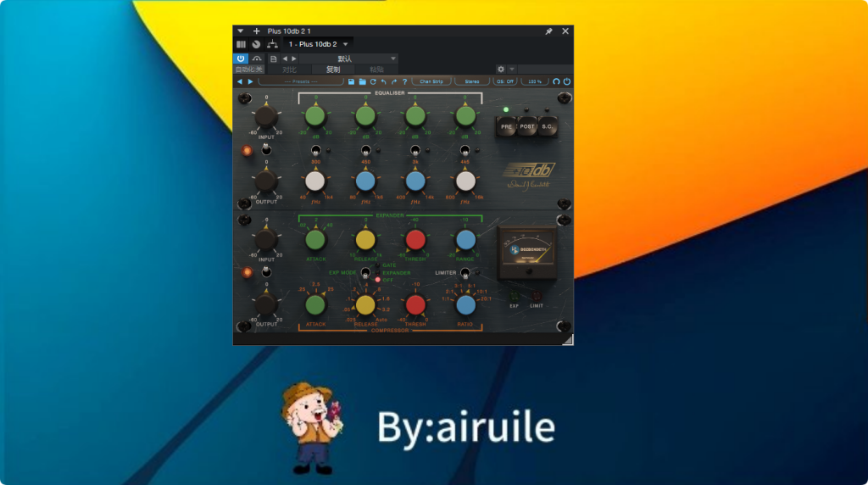This screenshot has height=485, width=868.
Task: Toggle the 自动化:关 automation button
Action: pyautogui.click(x=249, y=70)
